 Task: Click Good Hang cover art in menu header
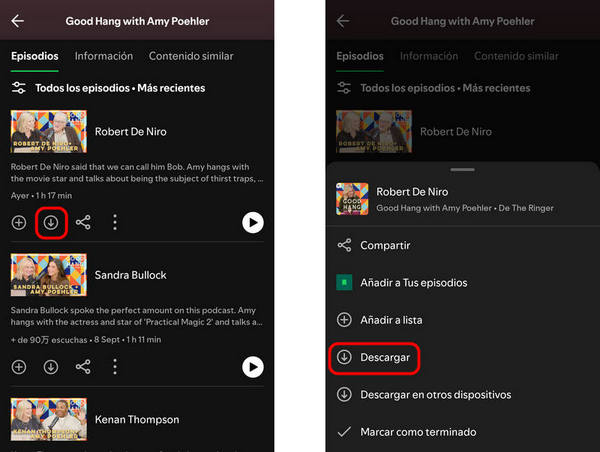[x=352, y=199]
